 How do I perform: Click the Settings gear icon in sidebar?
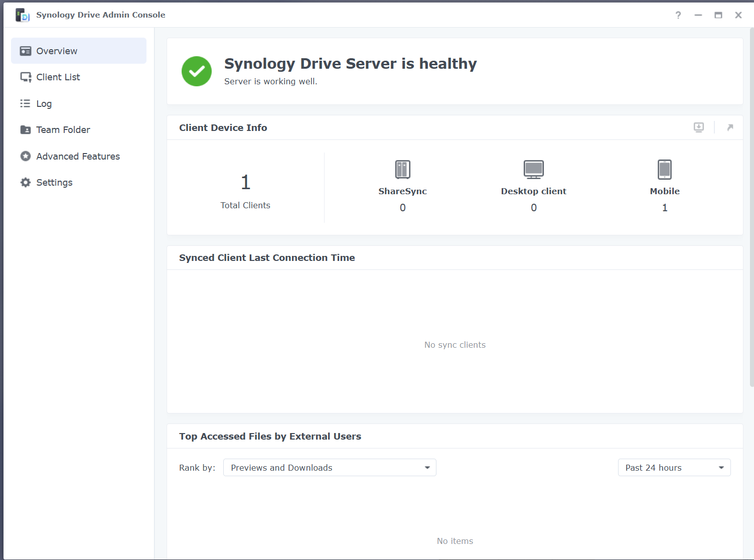[26, 183]
